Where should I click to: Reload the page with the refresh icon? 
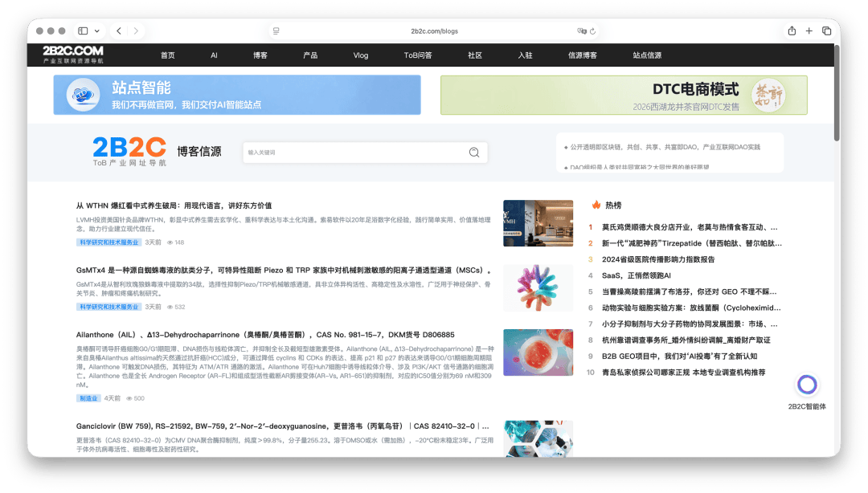click(593, 31)
